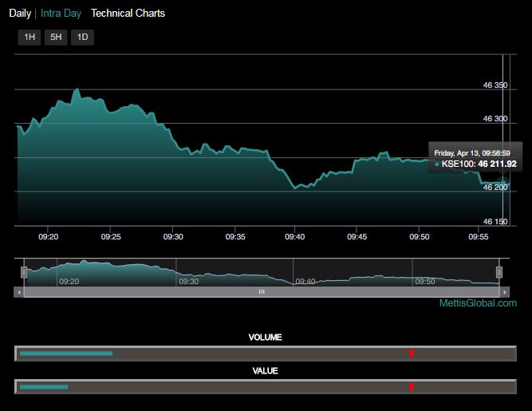Click the VOLUME heading
This screenshot has width=532, height=411.
(x=265, y=338)
